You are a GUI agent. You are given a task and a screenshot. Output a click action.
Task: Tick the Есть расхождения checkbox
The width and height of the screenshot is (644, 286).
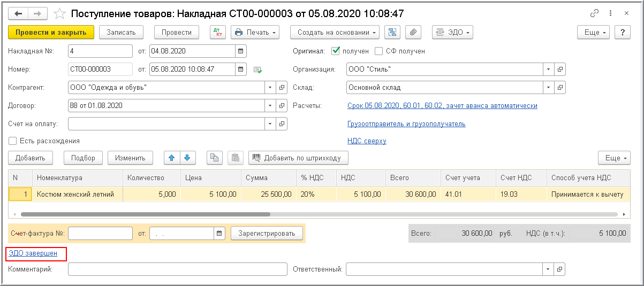13,141
